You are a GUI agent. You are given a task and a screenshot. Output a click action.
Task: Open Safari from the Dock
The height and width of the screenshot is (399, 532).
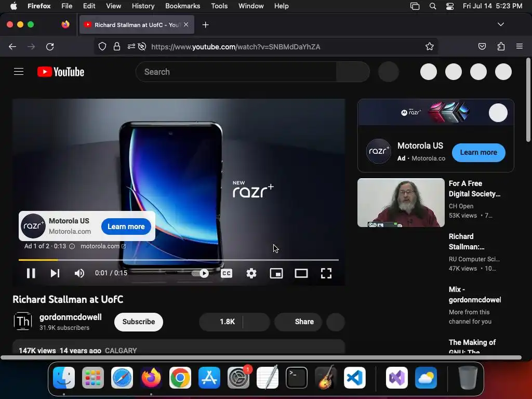tap(122, 378)
